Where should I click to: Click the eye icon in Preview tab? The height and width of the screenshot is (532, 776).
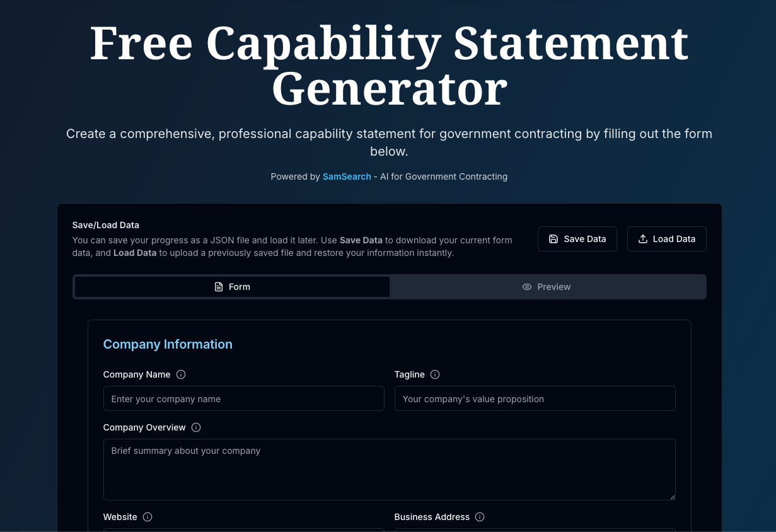pyautogui.click(x=527, y=287)
